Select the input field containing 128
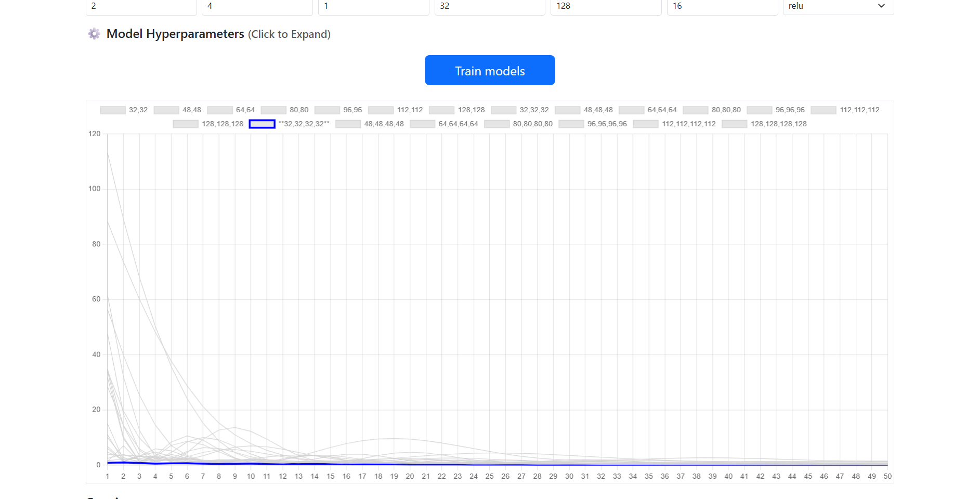980x499 pixels. 606,6
